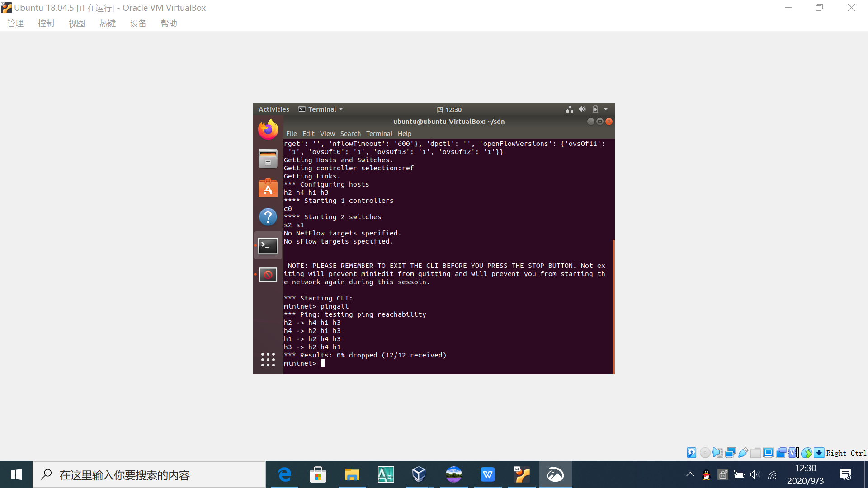Click the Terminal icon in dock

[x=268, y=246]
